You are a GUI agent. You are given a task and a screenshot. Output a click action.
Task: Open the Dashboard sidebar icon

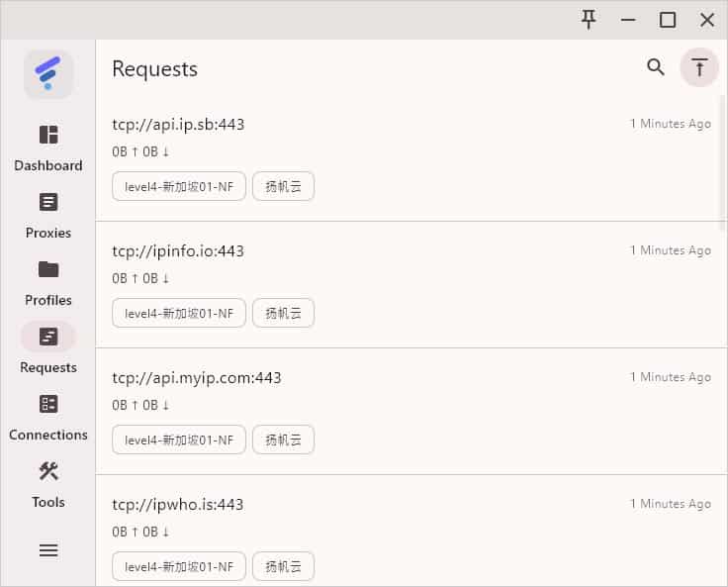[48, 135]
